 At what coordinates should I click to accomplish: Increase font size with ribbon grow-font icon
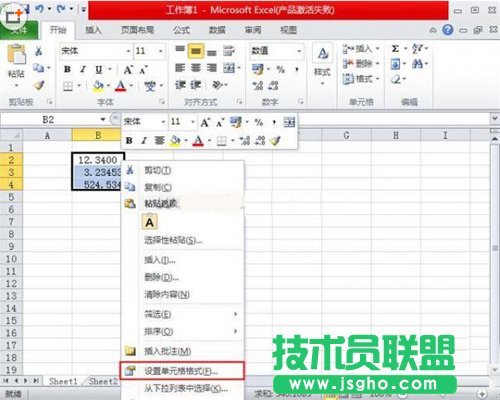(128, 70)
